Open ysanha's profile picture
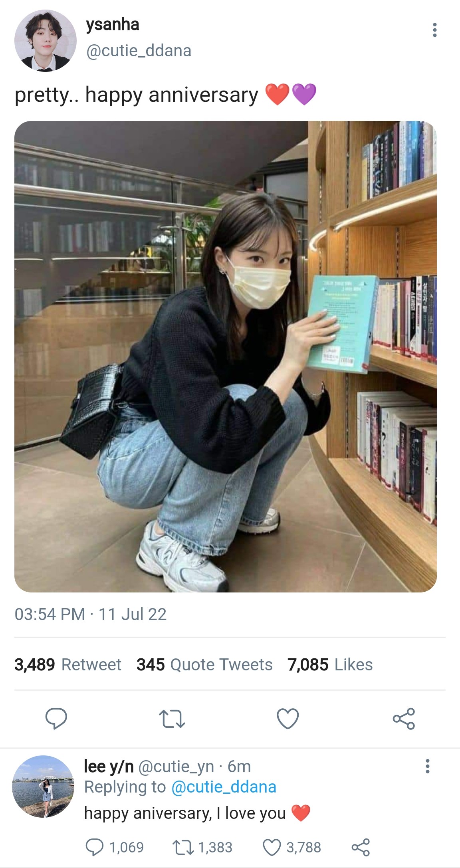 pyautogui.click(x=46, y=41)
